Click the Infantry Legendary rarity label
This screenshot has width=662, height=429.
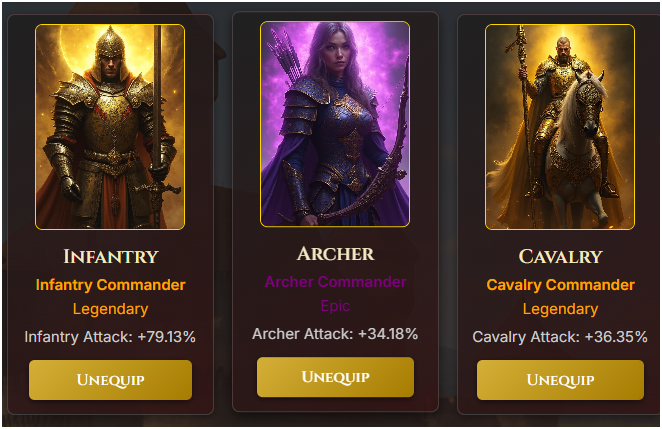click(x=111, y=309)
